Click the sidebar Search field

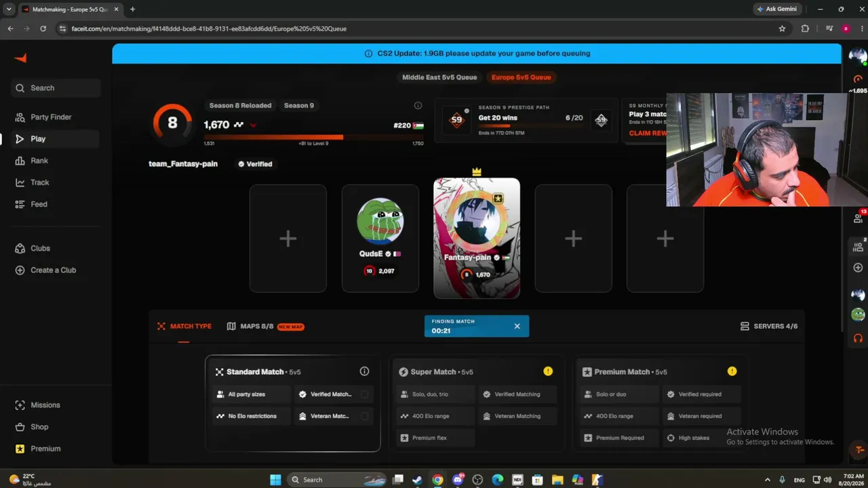click(x=56, y=88)
